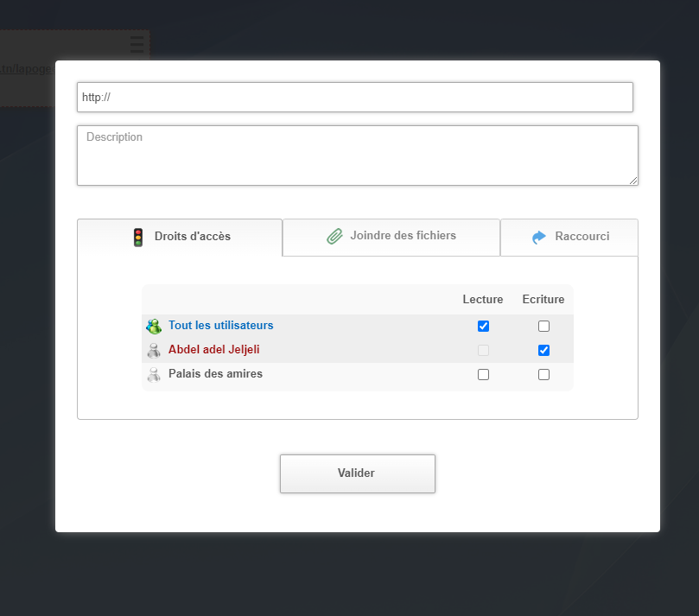The image size is (699, 616).
Task: Enable Ecriture for Tout les utilisateurs
Action: click(543, 327)
